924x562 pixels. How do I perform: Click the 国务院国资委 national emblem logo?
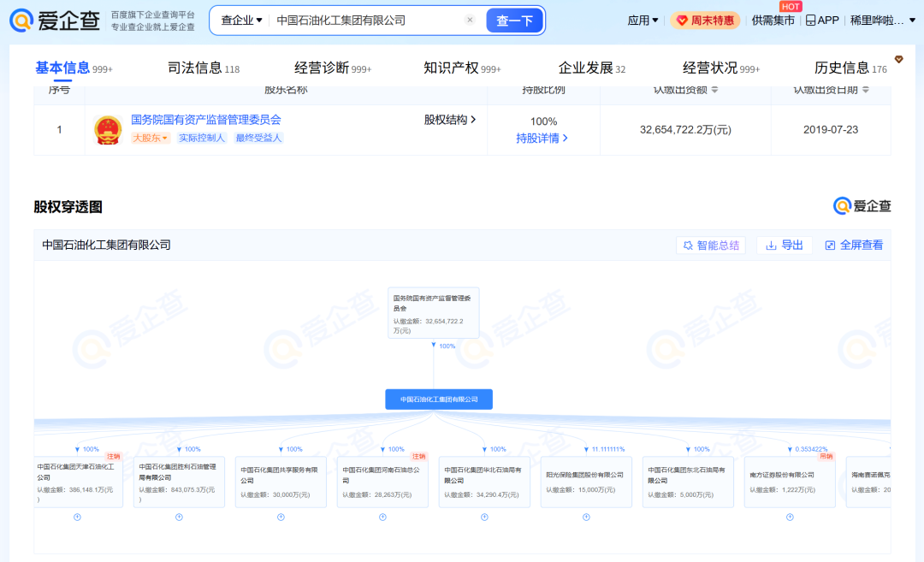click(108, 129)
